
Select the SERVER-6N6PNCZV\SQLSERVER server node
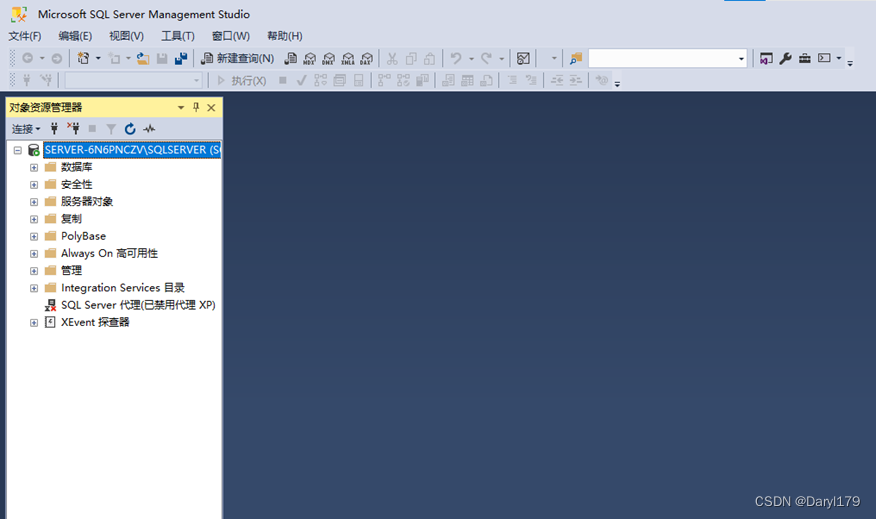coord(132,150)
